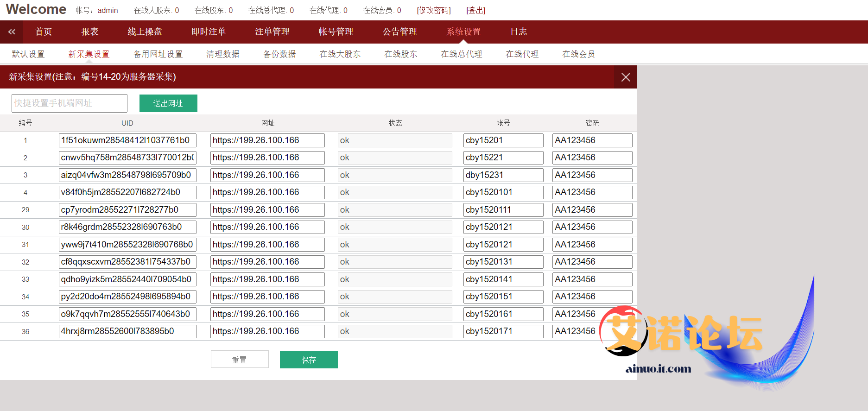Open the 注单管理 menu
868x411 pixels.
coord(272,32)
